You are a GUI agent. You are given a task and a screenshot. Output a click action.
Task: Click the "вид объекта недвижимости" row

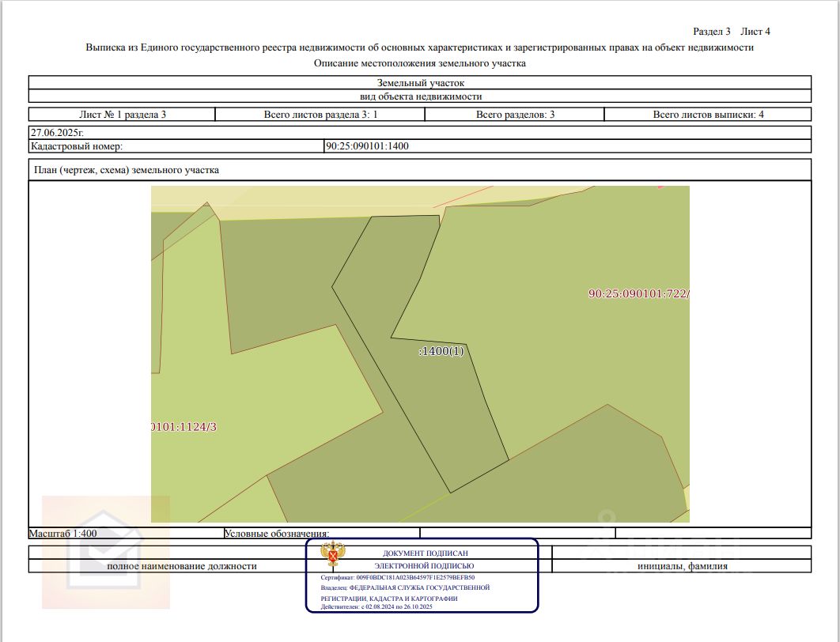(420, 96)
